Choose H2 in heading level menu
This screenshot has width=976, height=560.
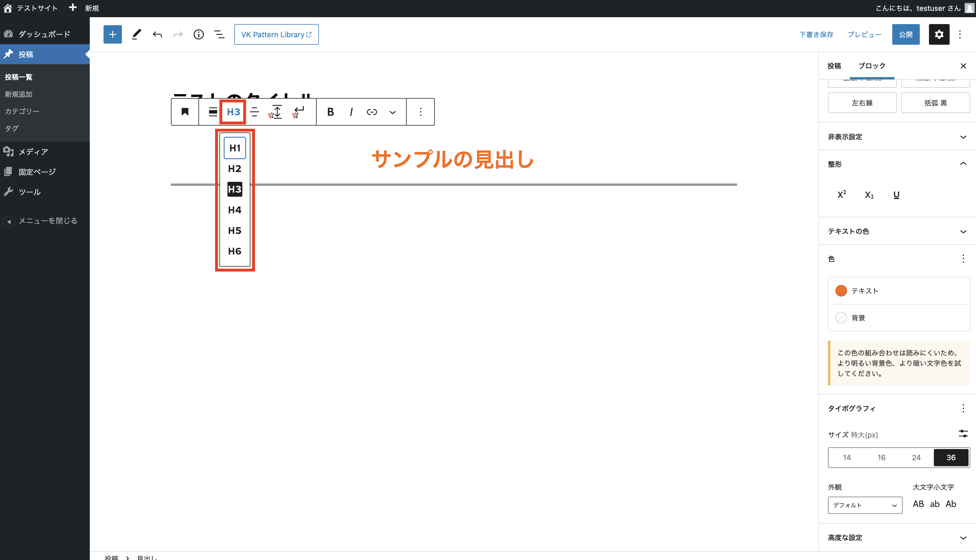235,169
